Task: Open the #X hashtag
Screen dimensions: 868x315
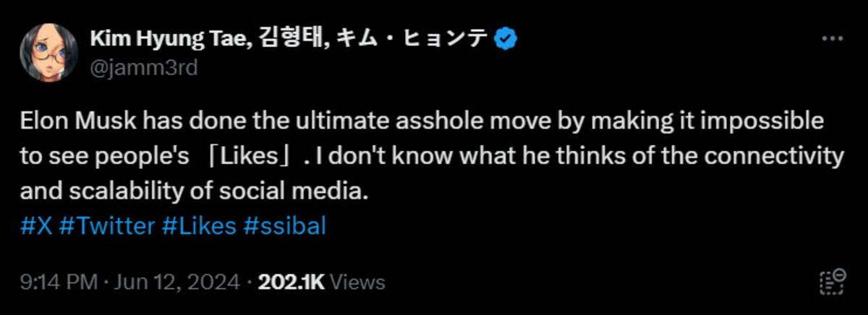Action: 36,226
